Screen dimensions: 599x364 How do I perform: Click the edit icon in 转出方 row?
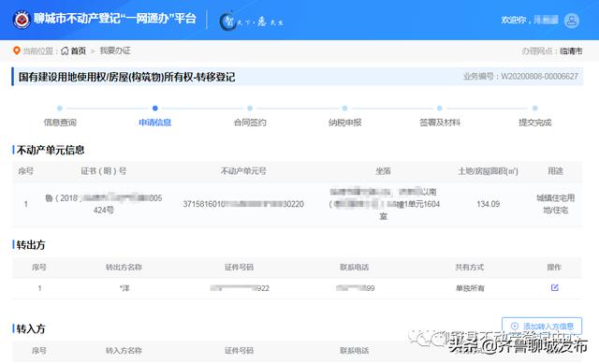pos(555,287)
